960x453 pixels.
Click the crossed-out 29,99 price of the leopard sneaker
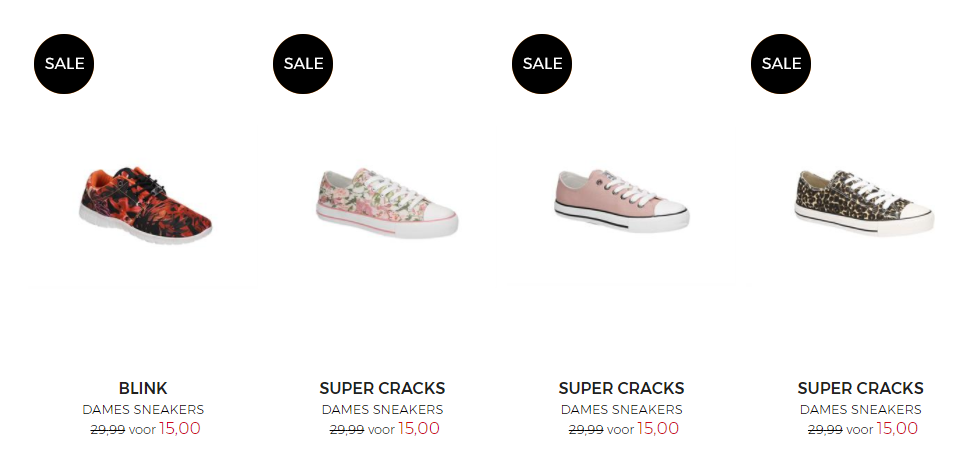point(824,429)
